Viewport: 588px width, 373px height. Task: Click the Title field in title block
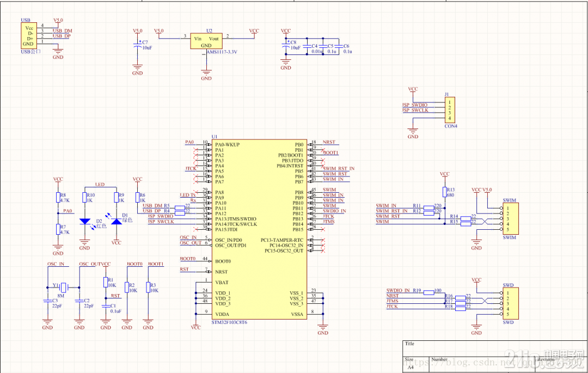(409, 344)
